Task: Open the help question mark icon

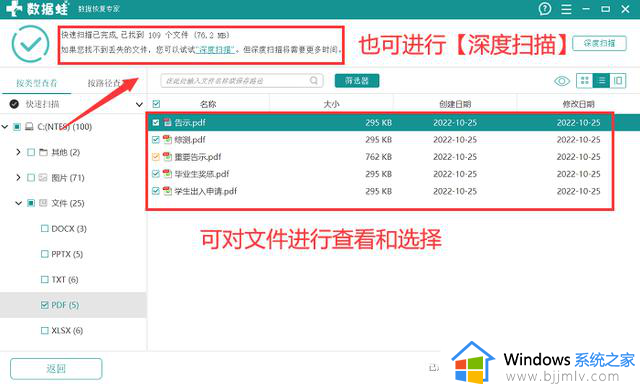Action: click(x=545, y=9)
